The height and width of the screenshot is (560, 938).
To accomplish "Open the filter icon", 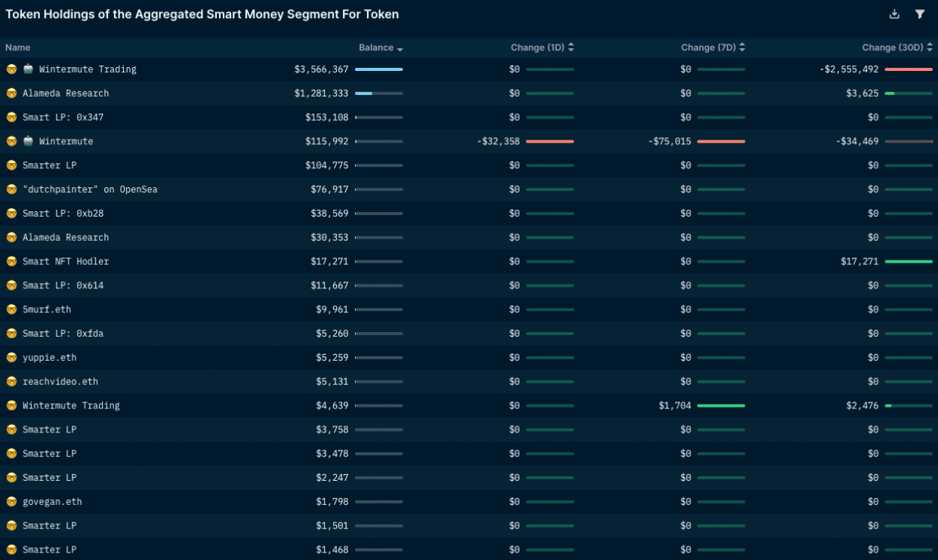I will (x=920, y=14).
